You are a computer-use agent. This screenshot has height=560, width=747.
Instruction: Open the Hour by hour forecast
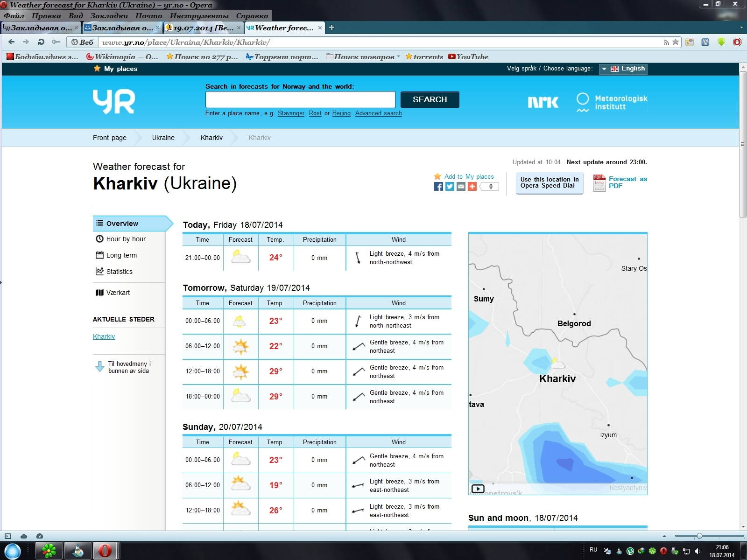pyautogui.click(x=126, y=239)
